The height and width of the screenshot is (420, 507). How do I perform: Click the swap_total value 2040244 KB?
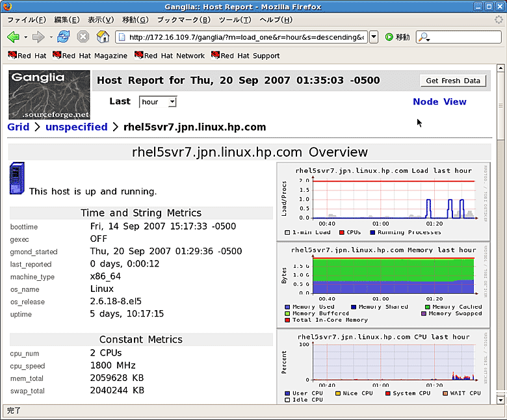[x=117, y=390]
